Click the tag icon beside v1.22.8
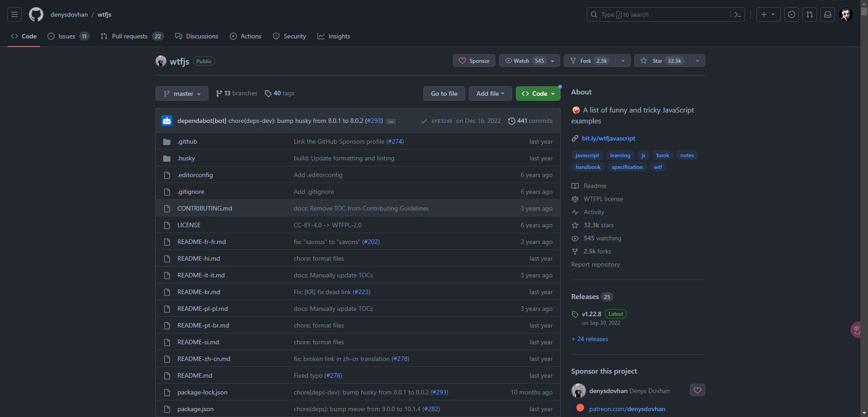 click(575, 314)
